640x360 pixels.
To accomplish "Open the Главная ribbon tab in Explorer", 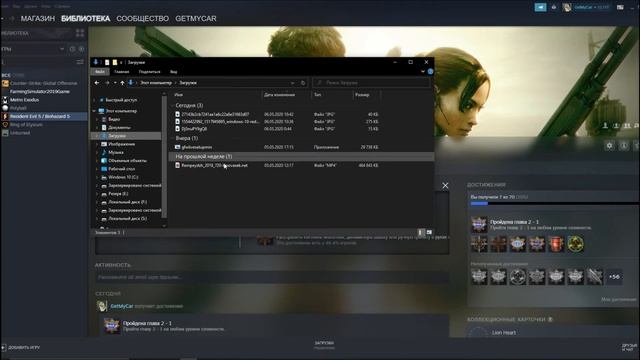I will (121, 72).
